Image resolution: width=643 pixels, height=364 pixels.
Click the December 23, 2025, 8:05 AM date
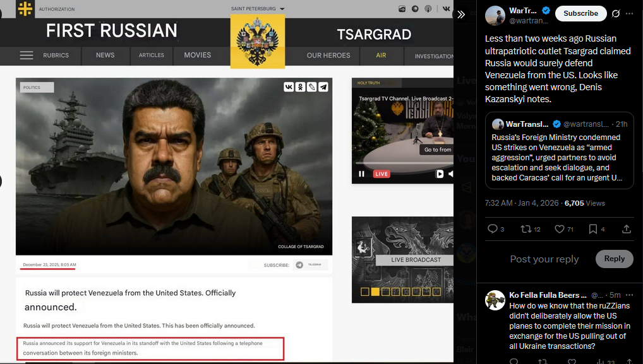tap(49, 265)
